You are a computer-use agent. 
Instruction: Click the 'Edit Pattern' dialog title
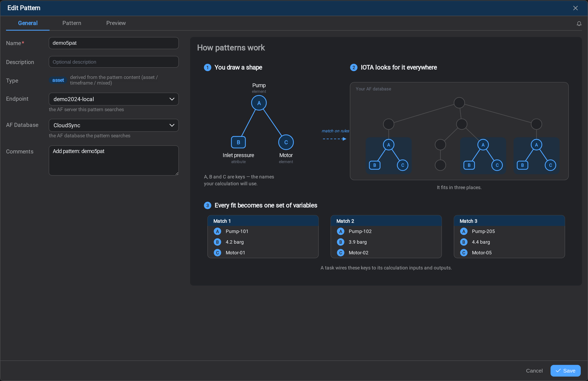click(24, 8)
